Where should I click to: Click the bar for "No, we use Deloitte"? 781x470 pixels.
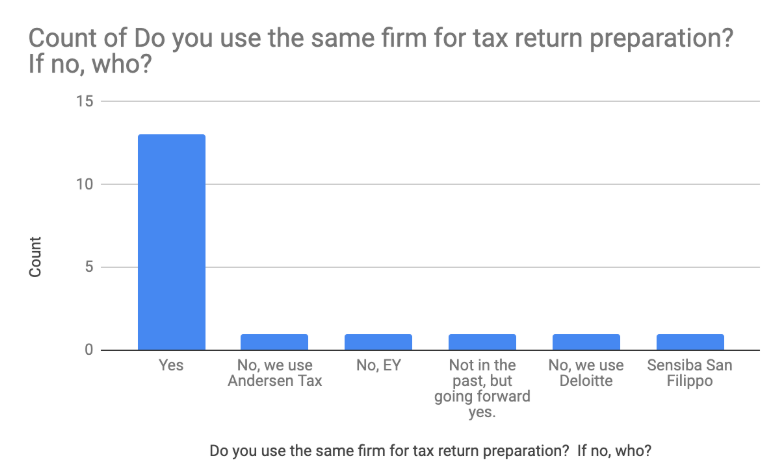pyautogui.click(x=586, y=342)
